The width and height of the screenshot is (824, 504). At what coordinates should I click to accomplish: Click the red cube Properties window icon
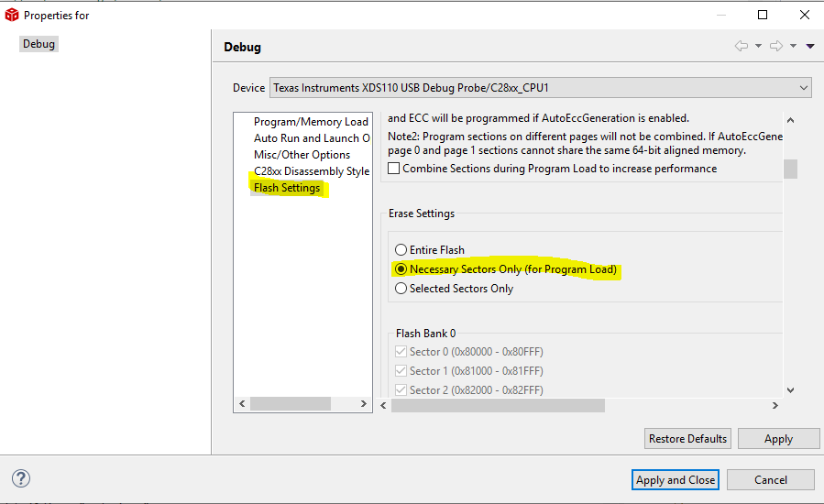(x=12, y=16)
